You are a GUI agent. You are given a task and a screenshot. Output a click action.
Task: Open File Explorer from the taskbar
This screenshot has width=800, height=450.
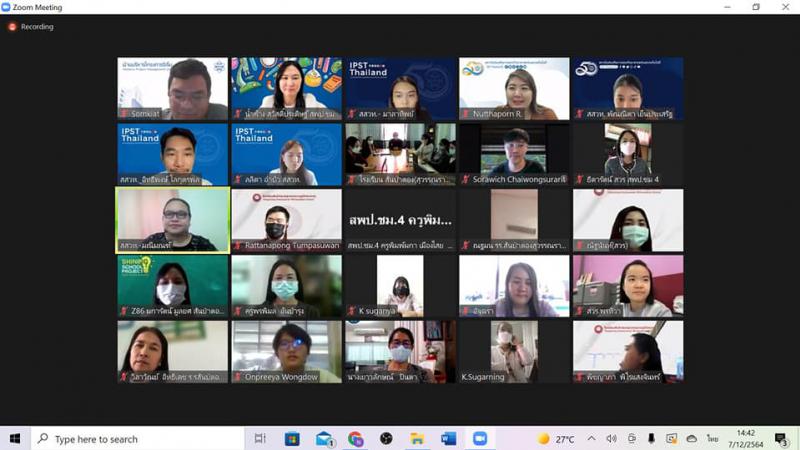tap(417, 439)
